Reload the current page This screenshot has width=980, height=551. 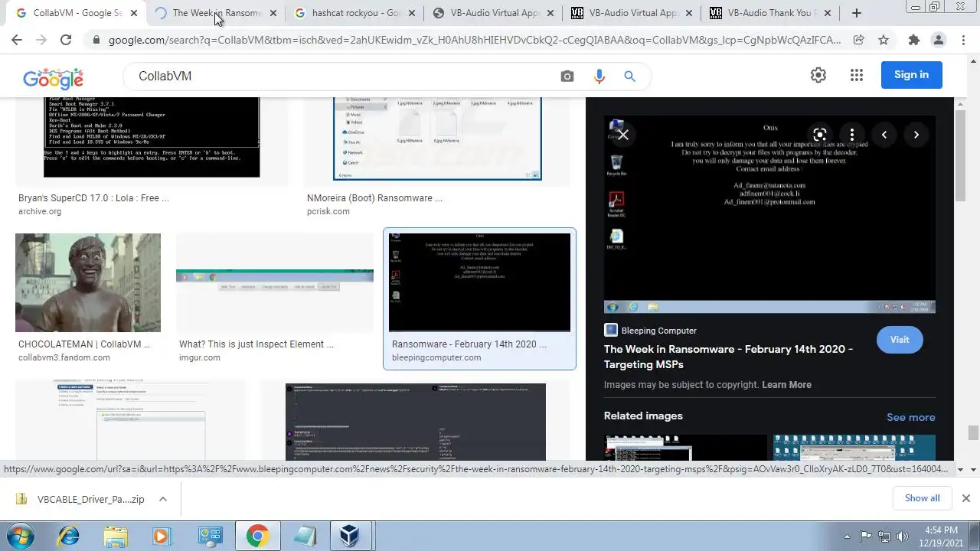(66, 40)
